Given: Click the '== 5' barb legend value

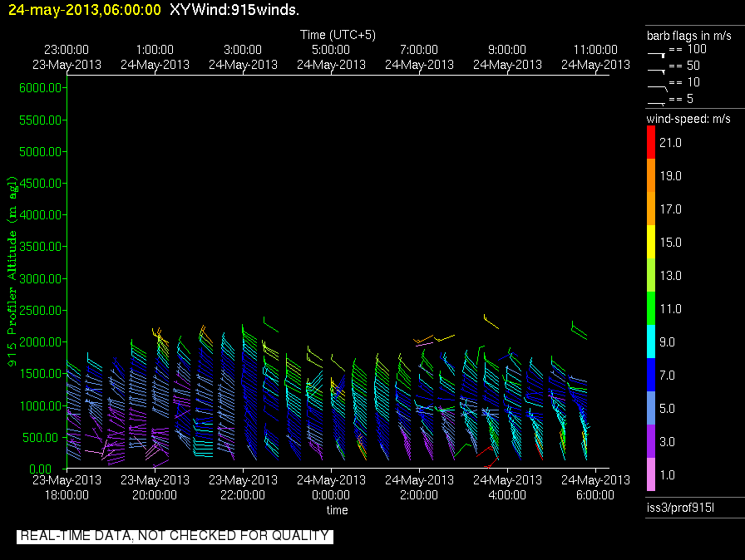Looking at the screenshot, I should 681,99.
